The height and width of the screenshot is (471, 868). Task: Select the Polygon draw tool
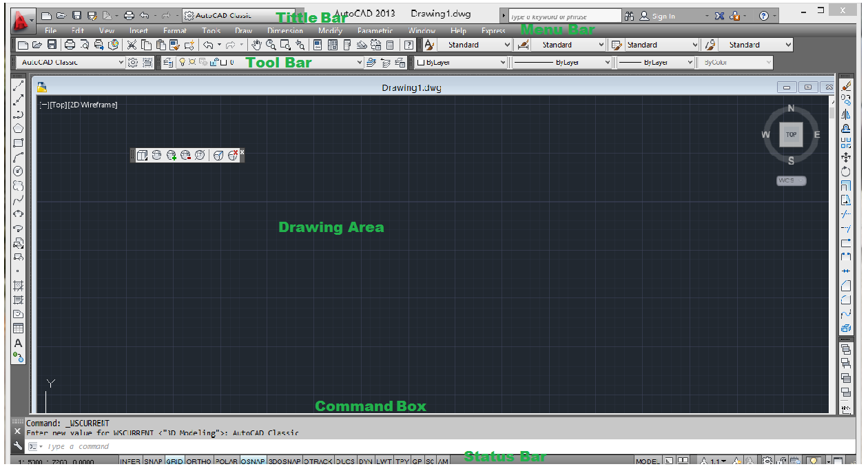[x=19, y=128]
